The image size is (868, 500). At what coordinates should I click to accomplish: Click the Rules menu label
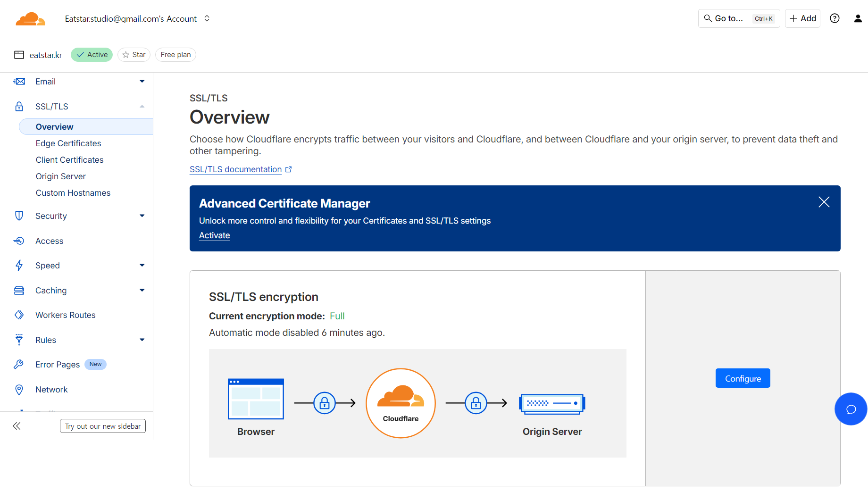46,340
